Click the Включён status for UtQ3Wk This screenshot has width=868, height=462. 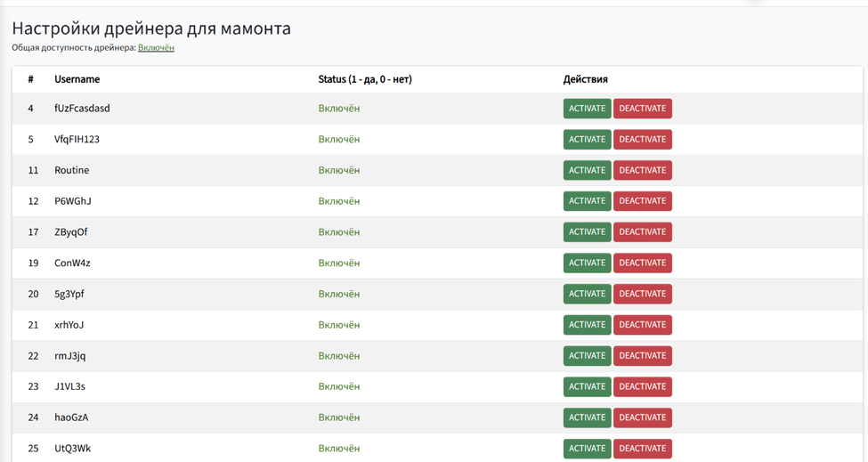click(x=339, y=449)
